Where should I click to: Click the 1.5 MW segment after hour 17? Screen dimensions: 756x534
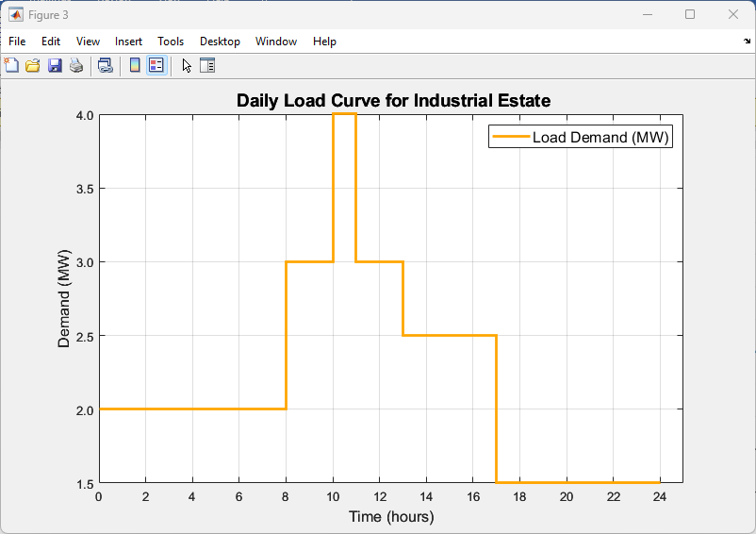coord(578,482)
